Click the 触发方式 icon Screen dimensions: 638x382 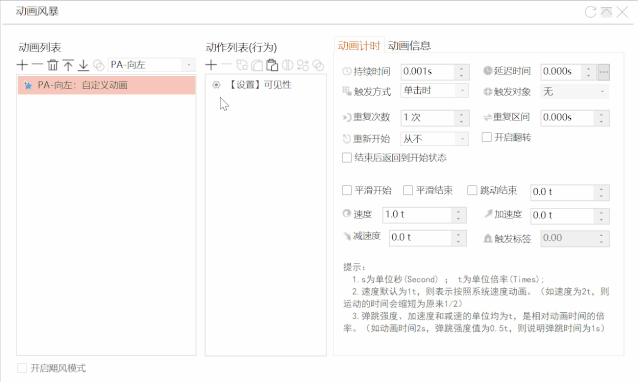coord(347,91)
